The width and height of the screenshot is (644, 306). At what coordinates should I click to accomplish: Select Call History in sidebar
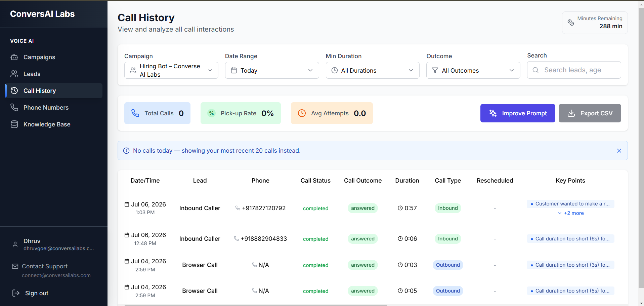coord(54,91)
